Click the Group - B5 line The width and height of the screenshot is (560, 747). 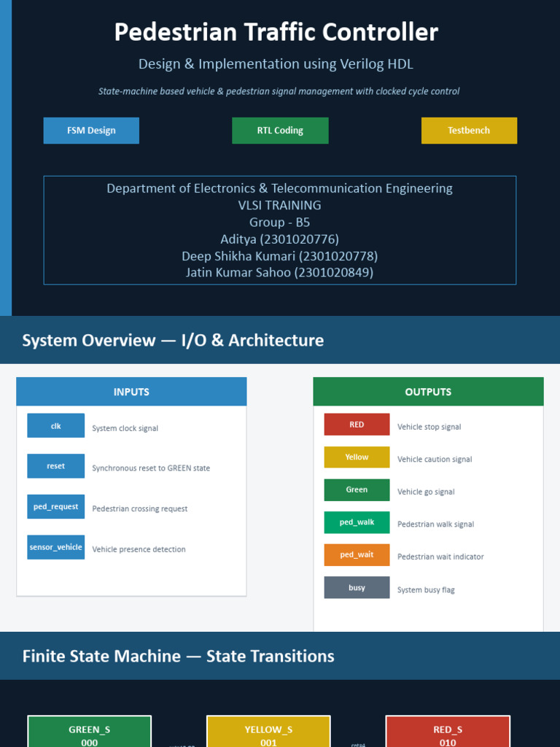tap(279, 222)
